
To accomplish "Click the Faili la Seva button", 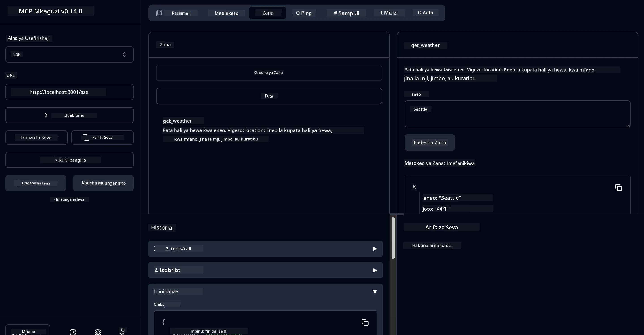I will (102, 138).
